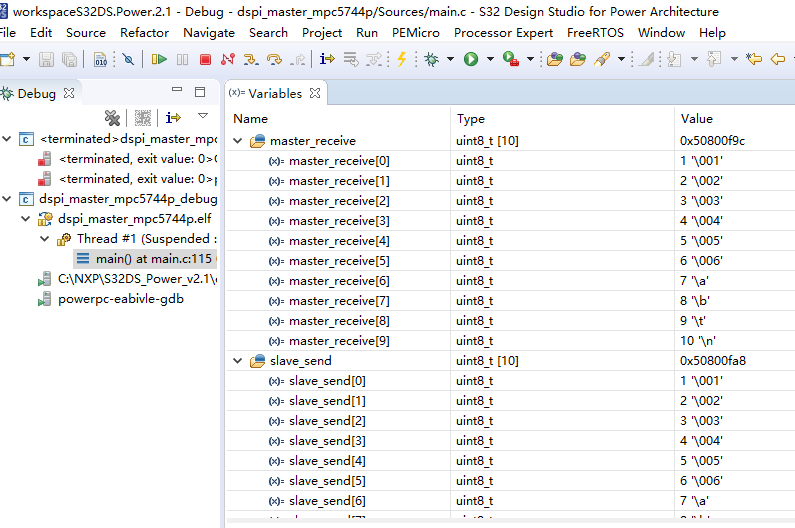
Task: Collapse the terminated dspi_master launch node
Action: 7,138
